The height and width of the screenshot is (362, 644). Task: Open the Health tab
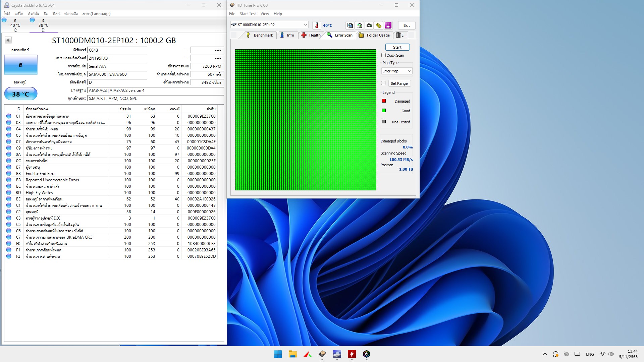(311, 35)
